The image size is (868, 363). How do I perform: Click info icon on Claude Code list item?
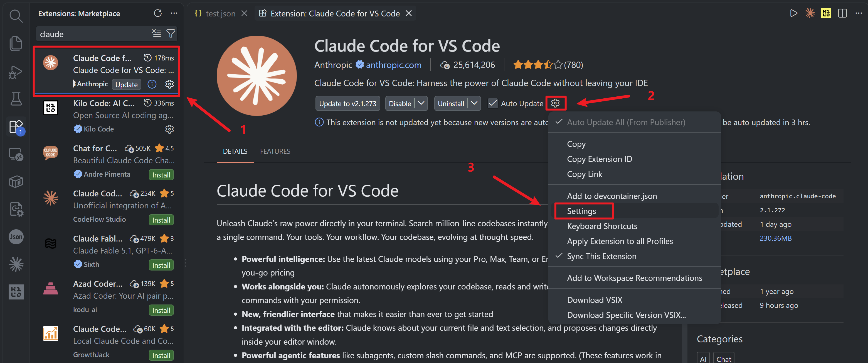coord(152,84)
